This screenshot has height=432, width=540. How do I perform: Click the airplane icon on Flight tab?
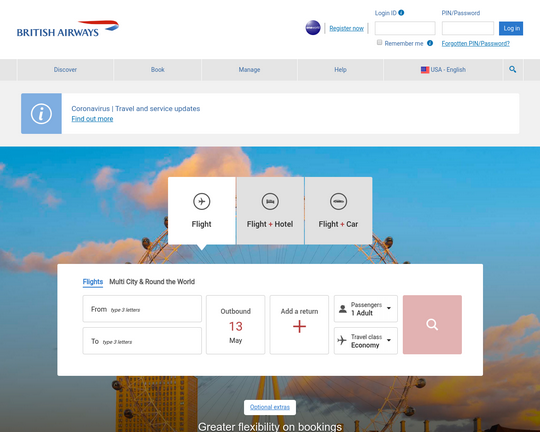201,201
